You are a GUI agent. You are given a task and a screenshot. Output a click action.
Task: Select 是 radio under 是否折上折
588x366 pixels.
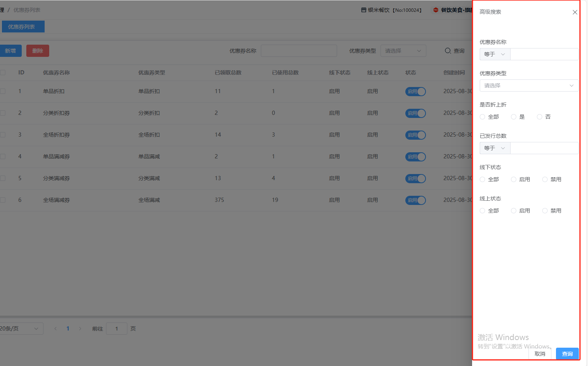point(514,117)
